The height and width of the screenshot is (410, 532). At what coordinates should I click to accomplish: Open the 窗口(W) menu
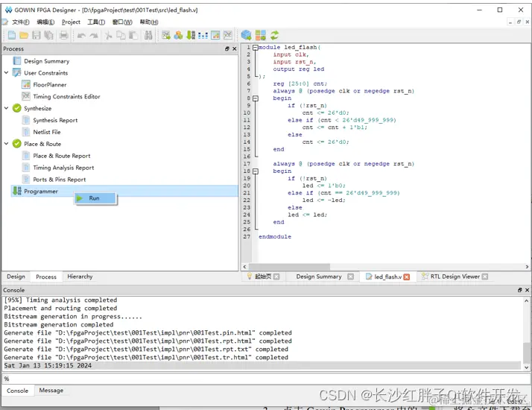pyautogui.click(x=122, y=22)
